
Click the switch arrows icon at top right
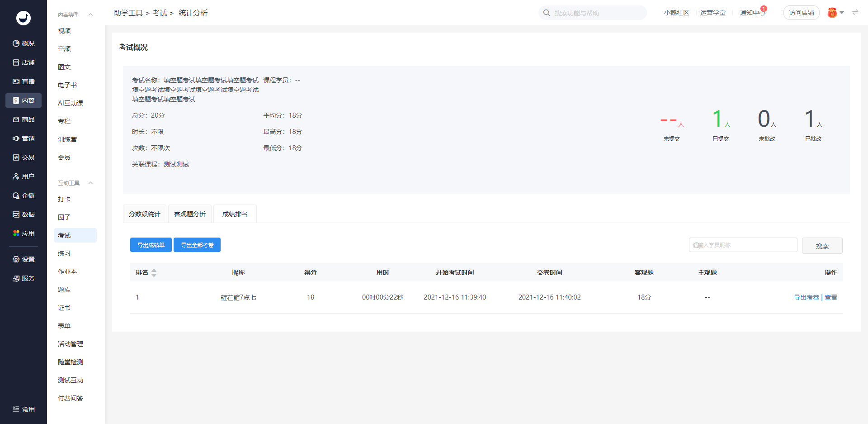[855, 13]
